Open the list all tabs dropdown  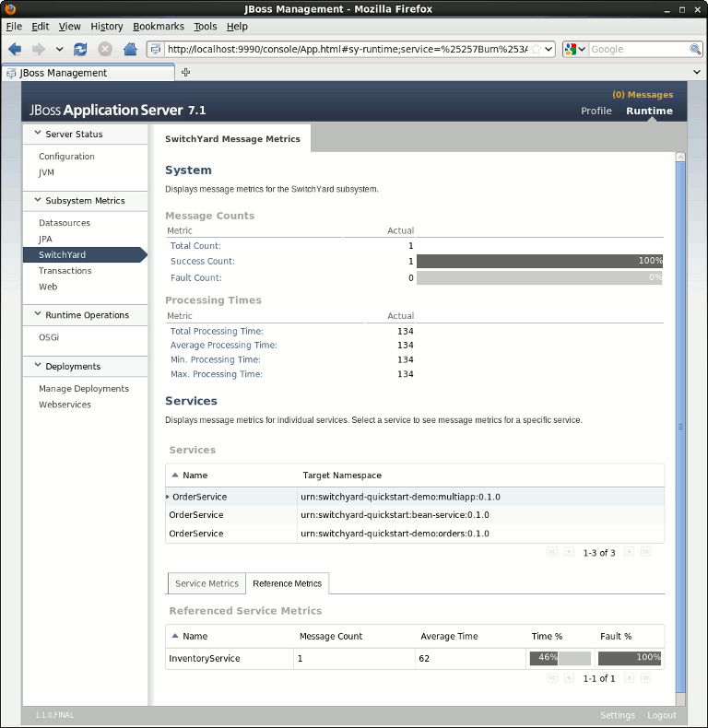696,72
